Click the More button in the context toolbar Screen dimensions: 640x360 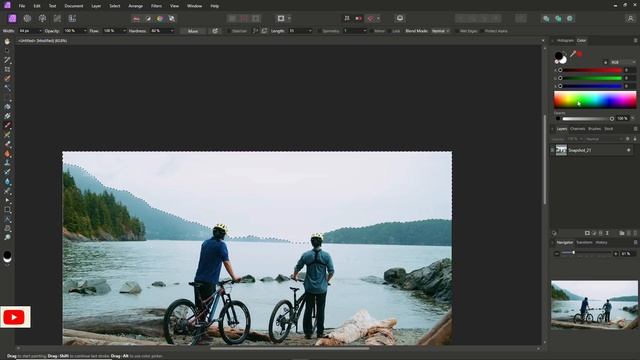193,31
